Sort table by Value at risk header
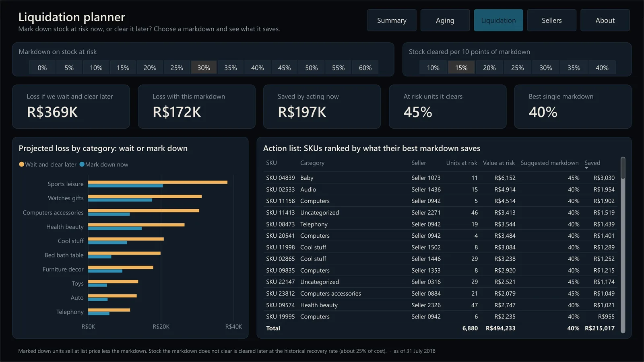 tap(499, 163)
